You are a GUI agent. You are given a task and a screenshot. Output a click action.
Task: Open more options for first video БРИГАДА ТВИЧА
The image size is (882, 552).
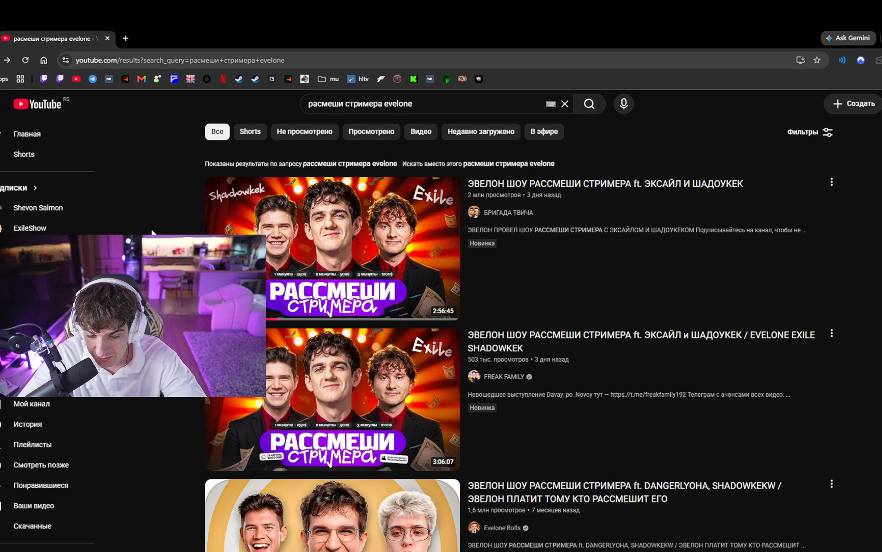point(831,182)
